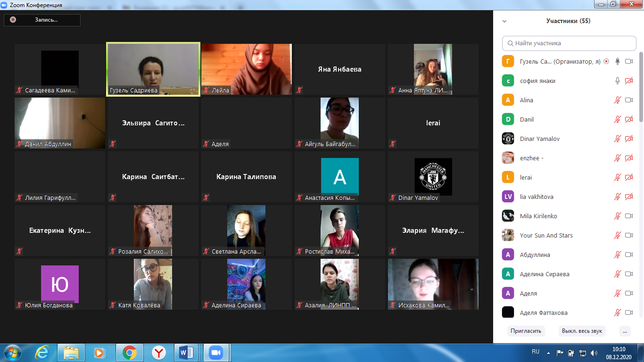Select lia vakhitova in the participant list
The width and height of the screenshot is (644, 362).
pyautogui.click(x=537, y=197)
